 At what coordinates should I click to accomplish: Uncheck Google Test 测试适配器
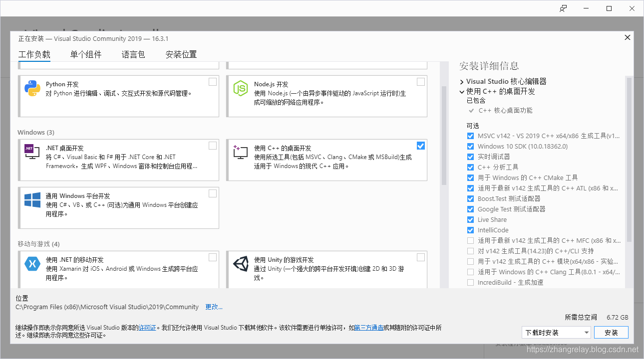click(x=470, y=209)
